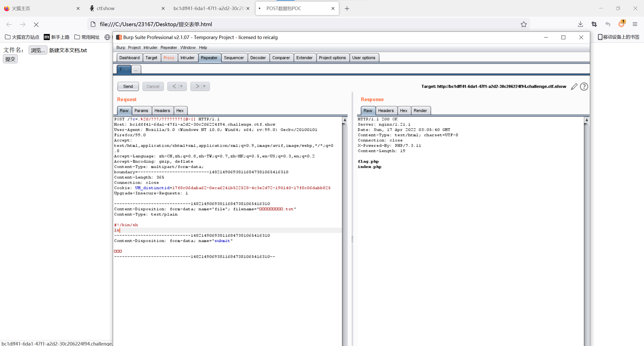Stop page loading with the X icon
The image size is (644, 346).
pos(36,25)
